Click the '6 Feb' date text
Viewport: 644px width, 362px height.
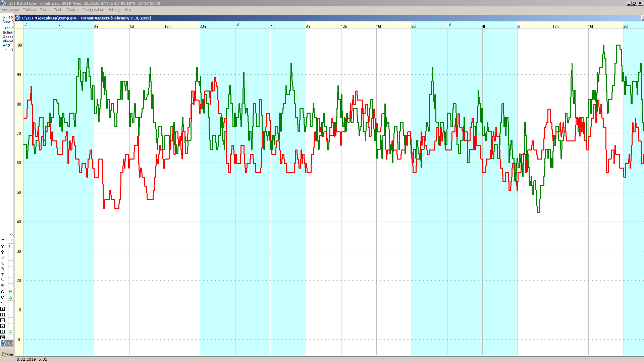point(8,17)
